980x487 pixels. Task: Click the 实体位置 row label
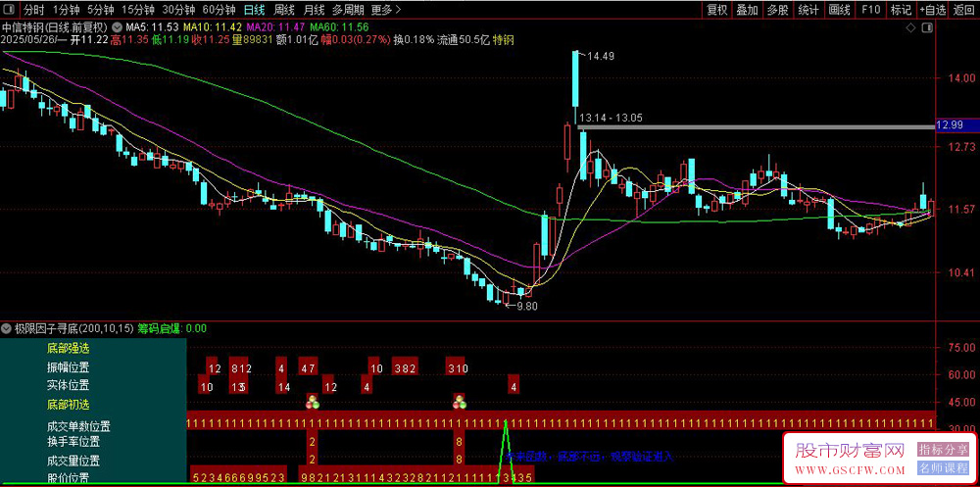click(68, 384)
